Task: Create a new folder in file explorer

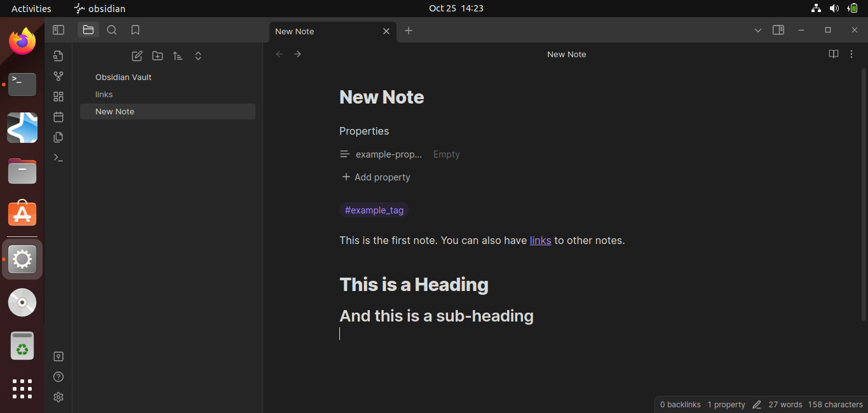Action: coord(158,56)
